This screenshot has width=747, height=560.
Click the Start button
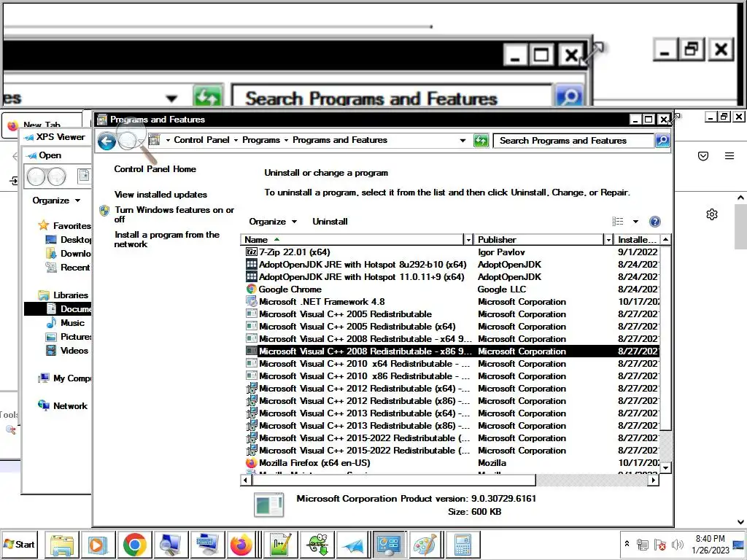pos(19,544)
